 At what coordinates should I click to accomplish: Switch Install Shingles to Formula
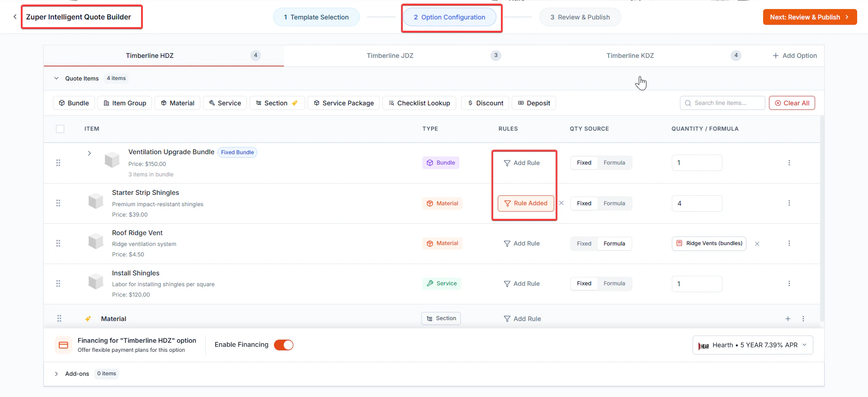(x=614, y=284)
